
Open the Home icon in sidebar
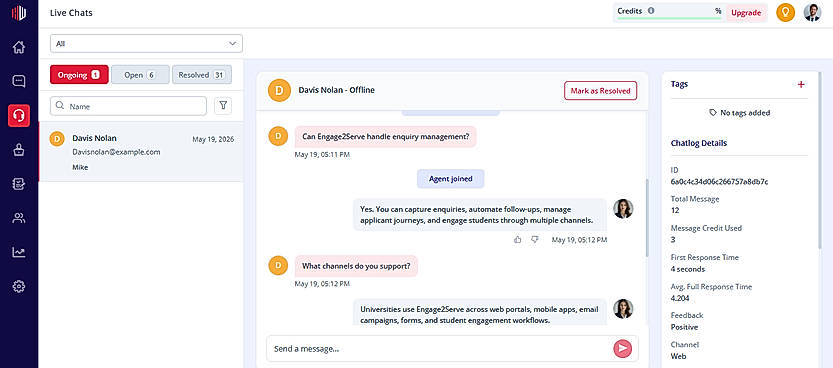coord(19,47)
